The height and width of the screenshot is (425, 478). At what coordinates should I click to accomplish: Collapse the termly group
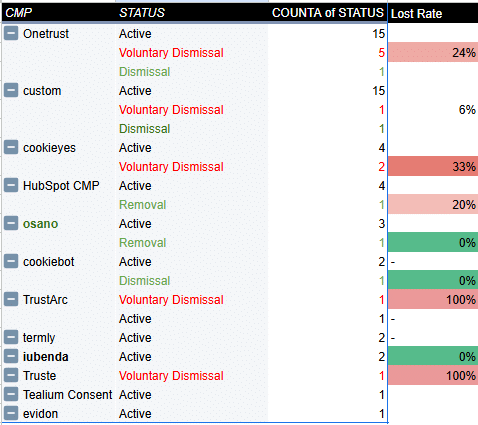pyautogui.click(x=11, y=337)
